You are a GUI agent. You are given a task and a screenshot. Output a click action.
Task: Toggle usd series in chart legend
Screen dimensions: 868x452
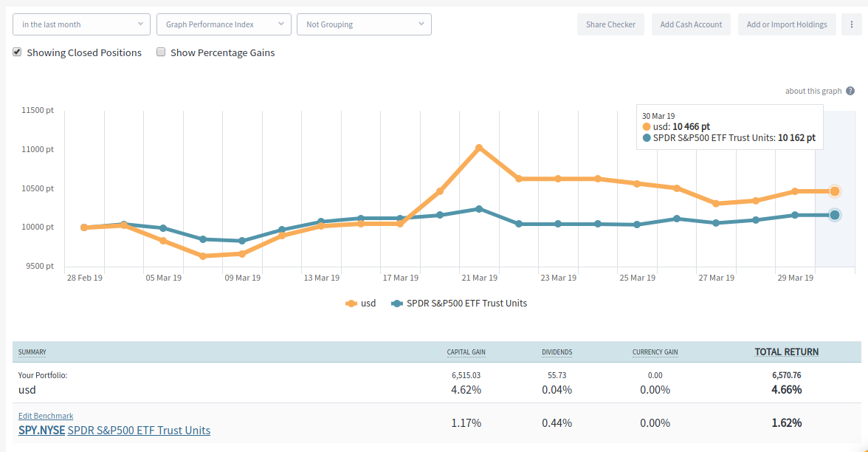coord(360,303)
